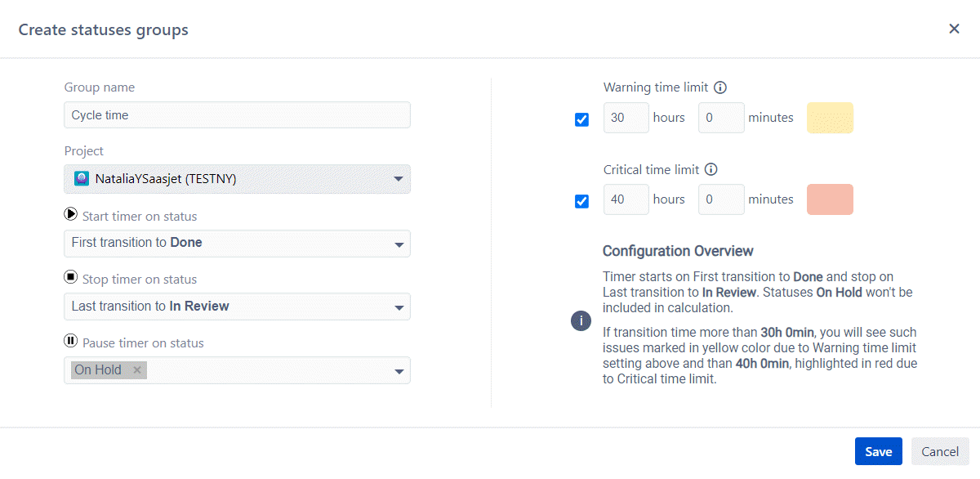Remove the On Hold status tag
Image resolution: width=980 pixels, height=479 pixels.
136,369
